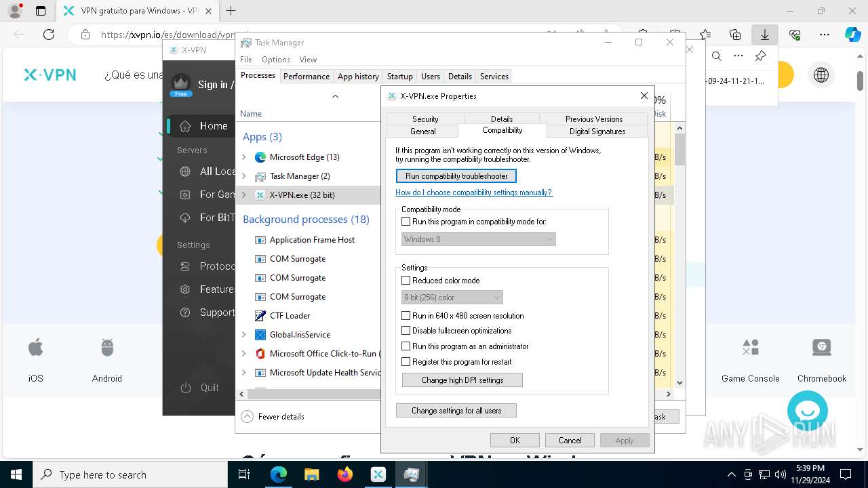
Task: Refresh the Edge browser page
Action: tap(49, 35)
